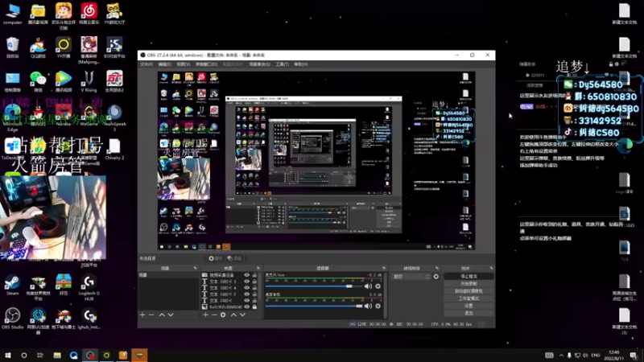Show hidden system tray icons chevron
Screen dimensions: 644x362
click(561, 355)
